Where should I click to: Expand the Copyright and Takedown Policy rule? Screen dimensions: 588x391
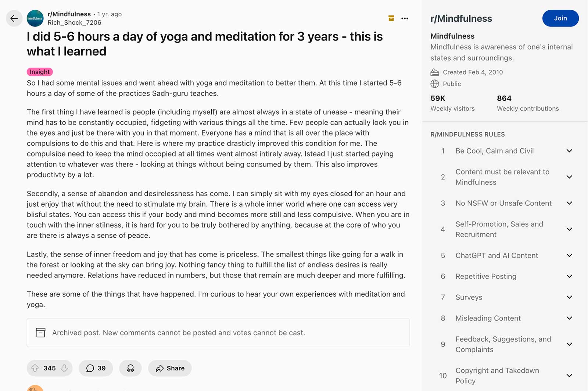pyautogui.click(x=569, y=376)
